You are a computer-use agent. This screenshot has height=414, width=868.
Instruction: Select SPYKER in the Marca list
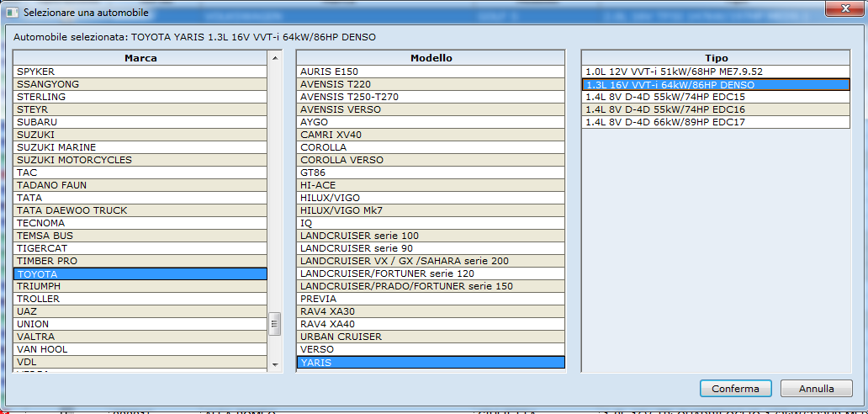coord(140,72)
